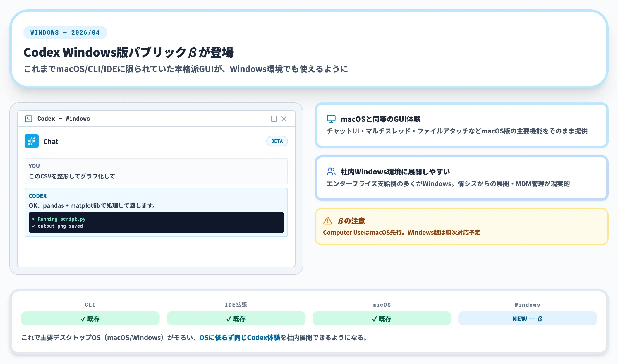
Task: Toggle the BETA badge in the Chat header
Action: (x=277, y=141)
